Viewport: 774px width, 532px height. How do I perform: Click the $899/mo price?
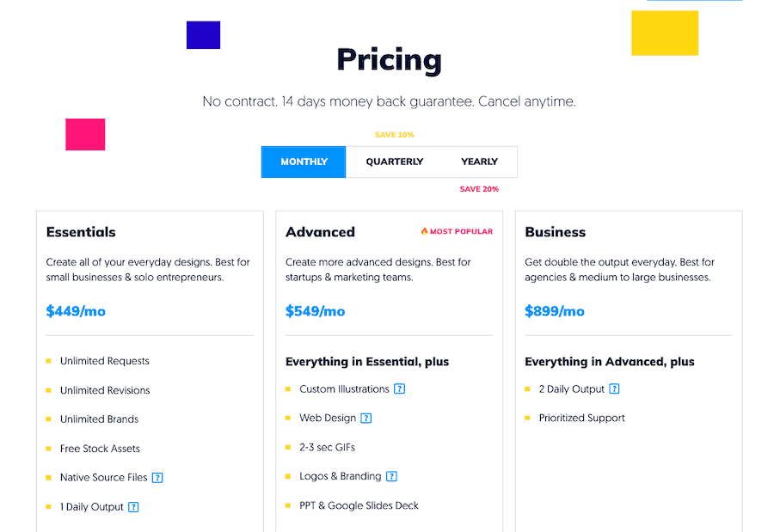(x=555, y=311)
